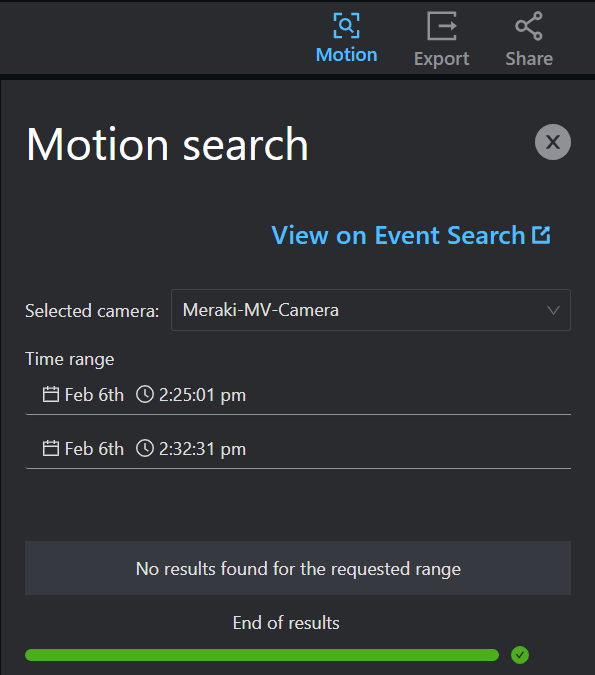
Task: Click the Share icon
Action: point(529,26)
